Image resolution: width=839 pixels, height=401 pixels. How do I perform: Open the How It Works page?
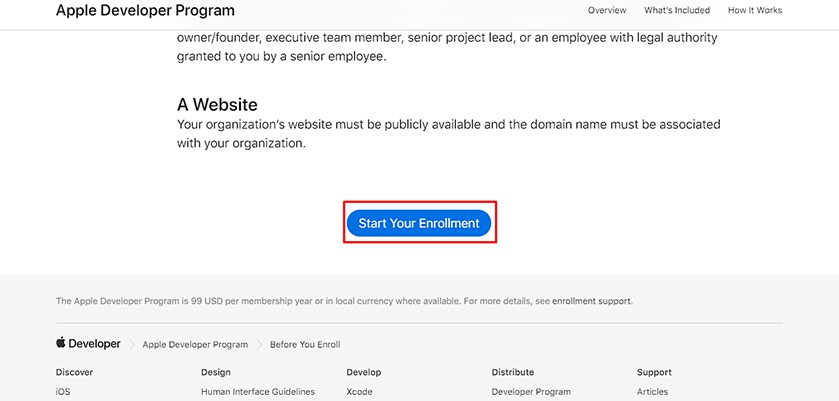(x=755, y=10)
